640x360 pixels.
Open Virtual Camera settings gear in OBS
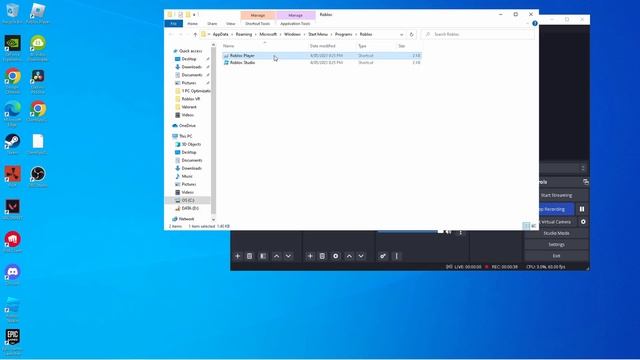pos(583,222)
